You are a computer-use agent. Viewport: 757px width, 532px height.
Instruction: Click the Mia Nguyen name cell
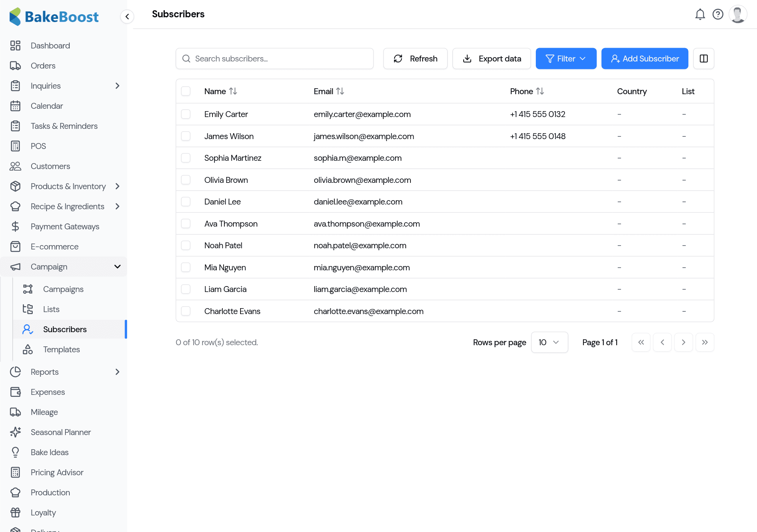click(225, 268)
